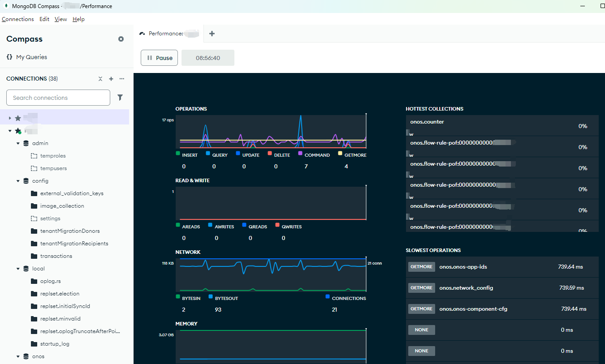
Task: Click the replset.election folder icon
Action: [x=34, y=294]
